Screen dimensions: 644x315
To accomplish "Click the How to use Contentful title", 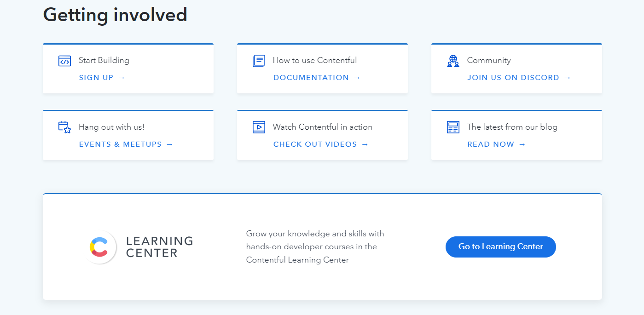I will [x=315, y=60].
